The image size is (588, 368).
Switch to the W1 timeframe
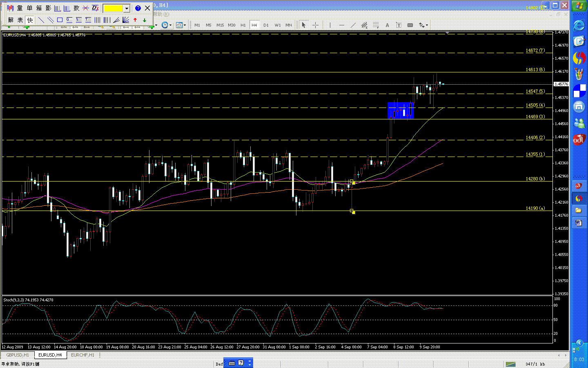pyautogui.click(x=278, y=25)
